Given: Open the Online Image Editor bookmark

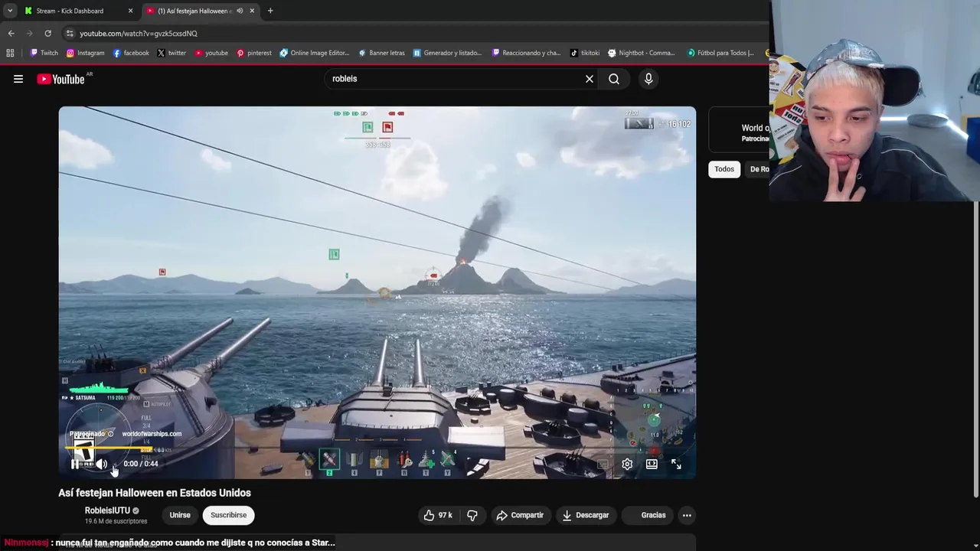Looking at the screenshot, I should (x=315, y=53).
